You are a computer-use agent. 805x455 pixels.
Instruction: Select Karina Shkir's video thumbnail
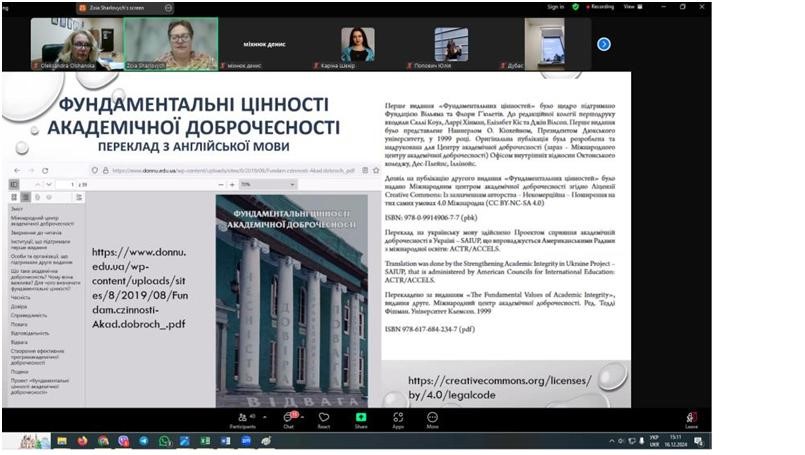tap(357, 44)
